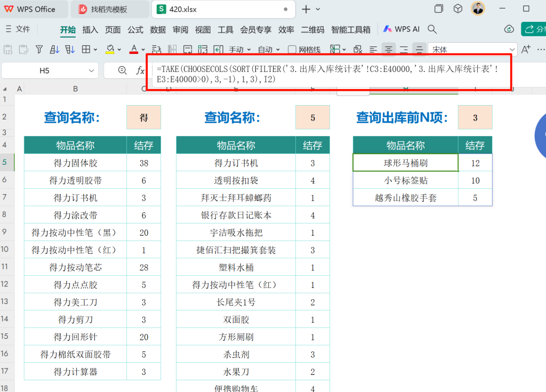
Task: Open the 文件 menu
Action: pyautogui.click(x=22, y=29)
